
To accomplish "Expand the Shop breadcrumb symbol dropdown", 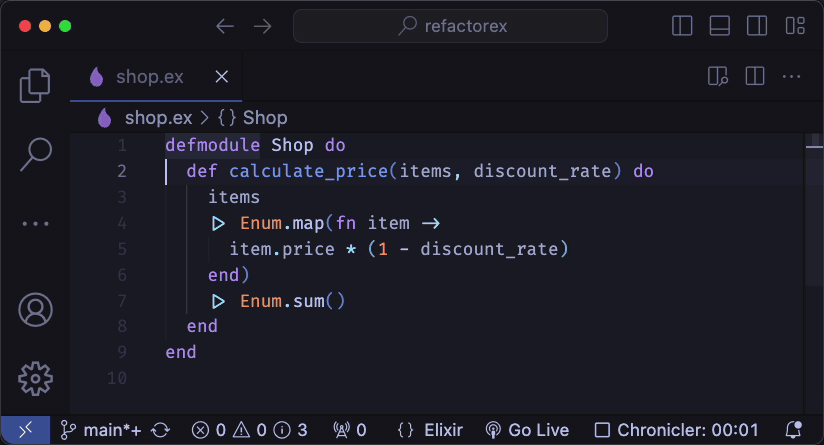I will coord(252,118).
